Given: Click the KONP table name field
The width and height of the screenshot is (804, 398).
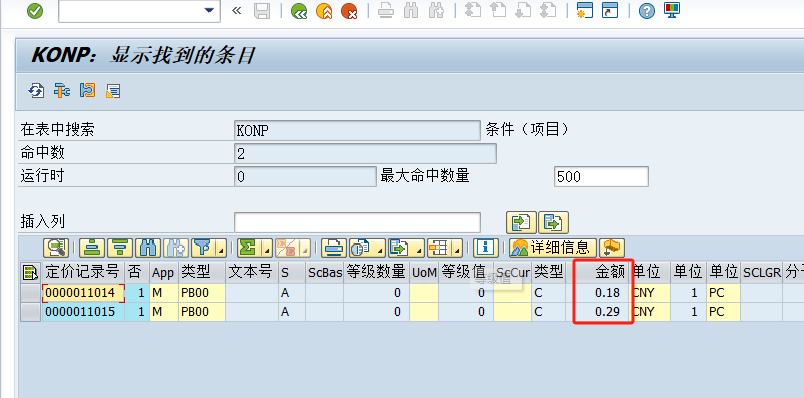Looking at the screenshot, I should click(x=357, y=130).
